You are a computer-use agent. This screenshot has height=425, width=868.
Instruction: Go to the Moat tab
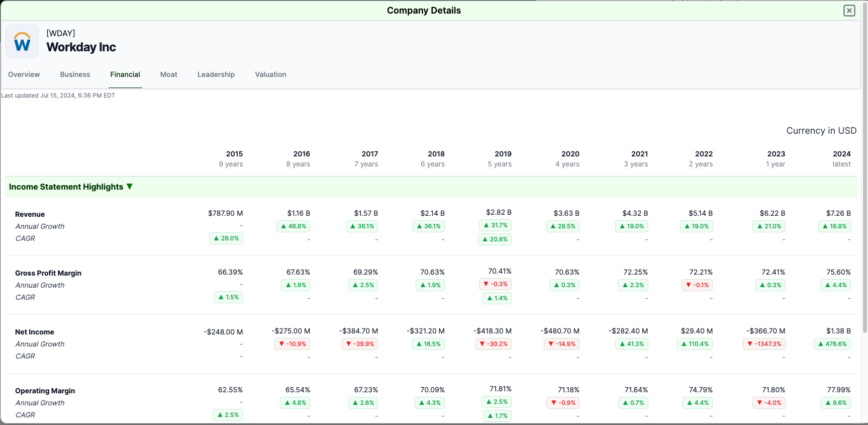(169, 74)
